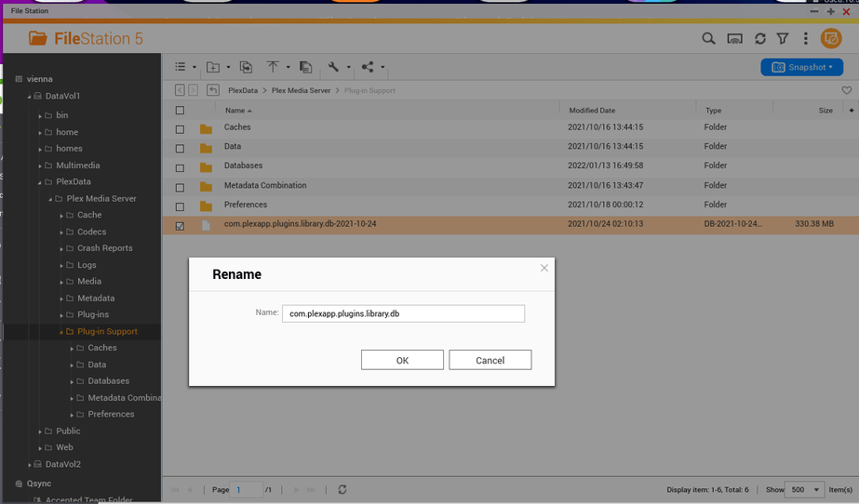
Task: Click the FileStation 5 logo
Action: coord(86,38)
